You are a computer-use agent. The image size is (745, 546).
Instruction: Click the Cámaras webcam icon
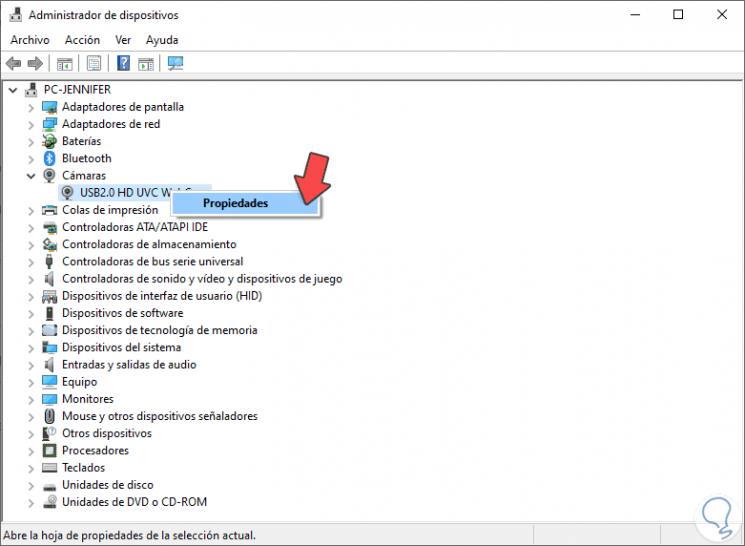[49, 175]
